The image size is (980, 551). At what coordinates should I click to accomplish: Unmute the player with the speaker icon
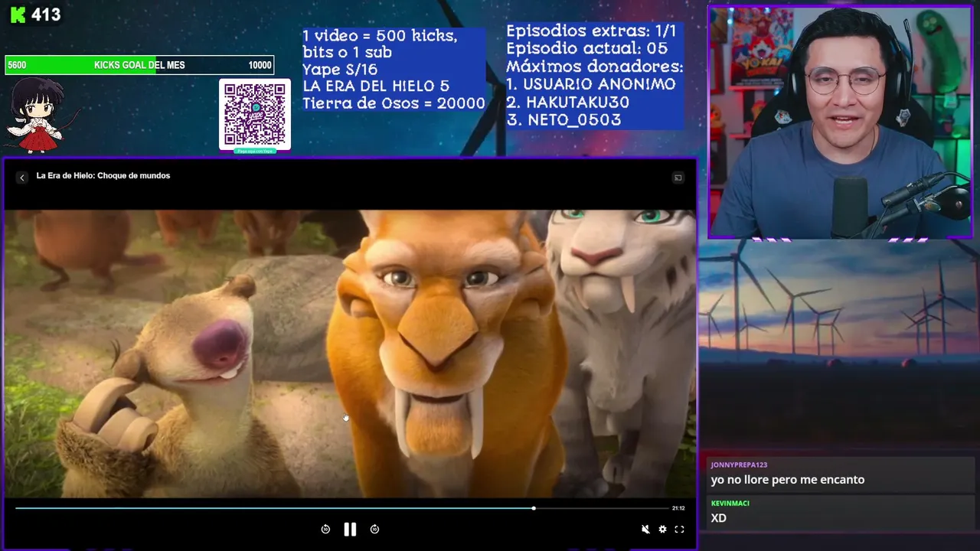pyautogui.click(x=645, y=529)
